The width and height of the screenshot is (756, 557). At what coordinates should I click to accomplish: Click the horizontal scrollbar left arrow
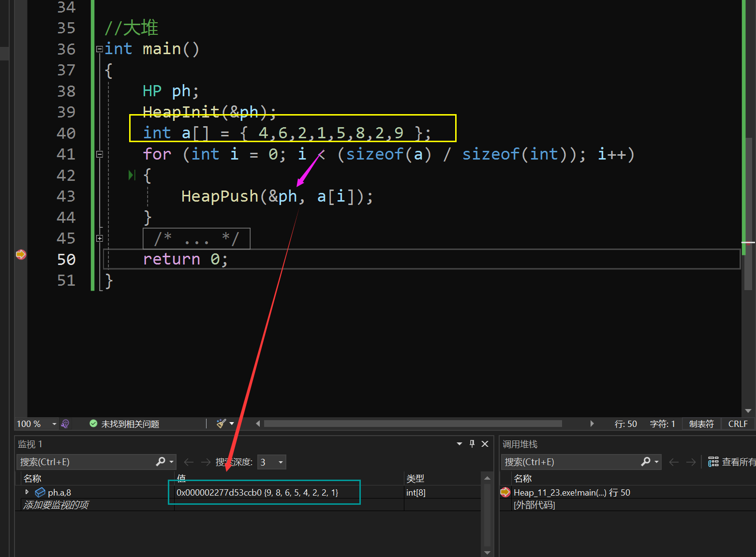click(258, 424)
